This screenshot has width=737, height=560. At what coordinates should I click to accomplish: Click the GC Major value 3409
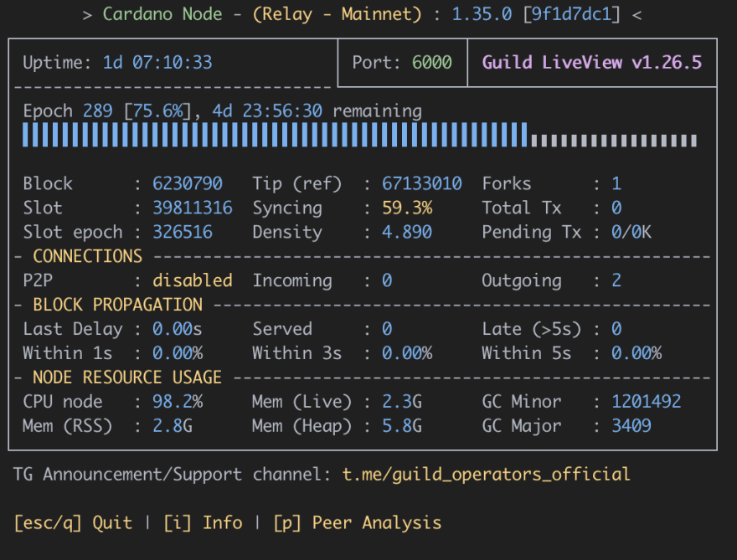[x=631, y=425]
